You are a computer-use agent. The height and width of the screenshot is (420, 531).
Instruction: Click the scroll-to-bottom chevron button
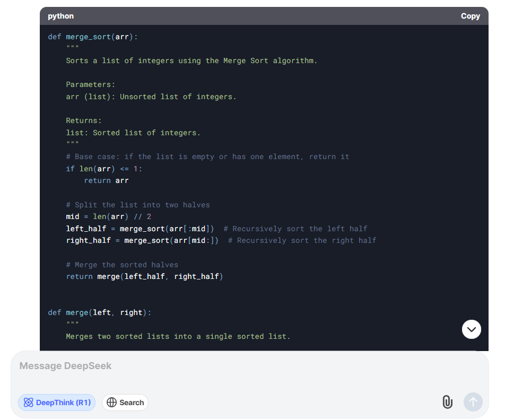(x=472, y=329)
